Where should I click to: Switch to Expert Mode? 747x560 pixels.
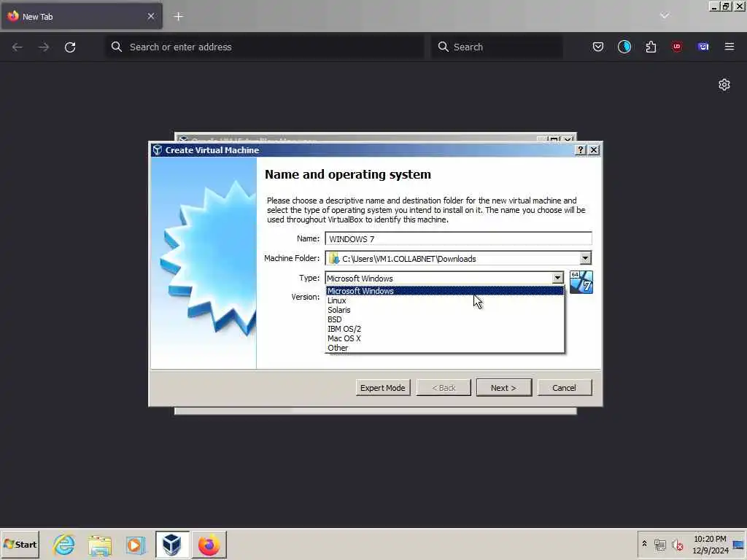click(x=382, y=388)
